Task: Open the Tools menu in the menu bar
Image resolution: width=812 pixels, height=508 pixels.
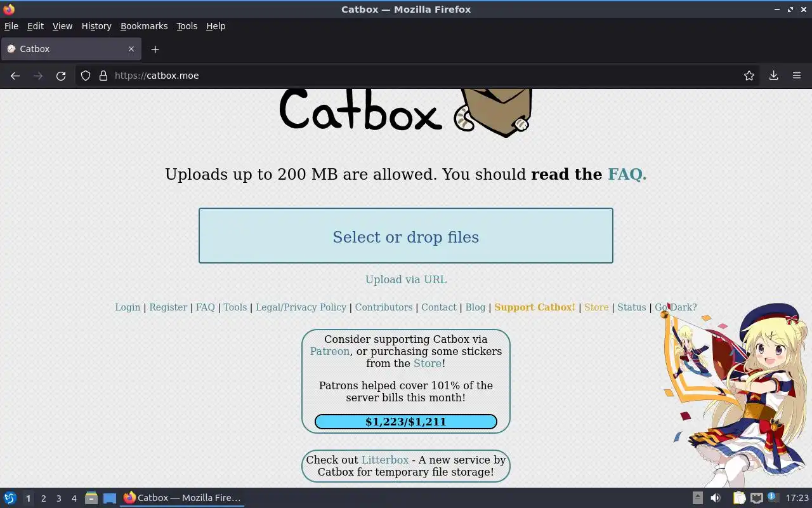Action: point(187,26)
